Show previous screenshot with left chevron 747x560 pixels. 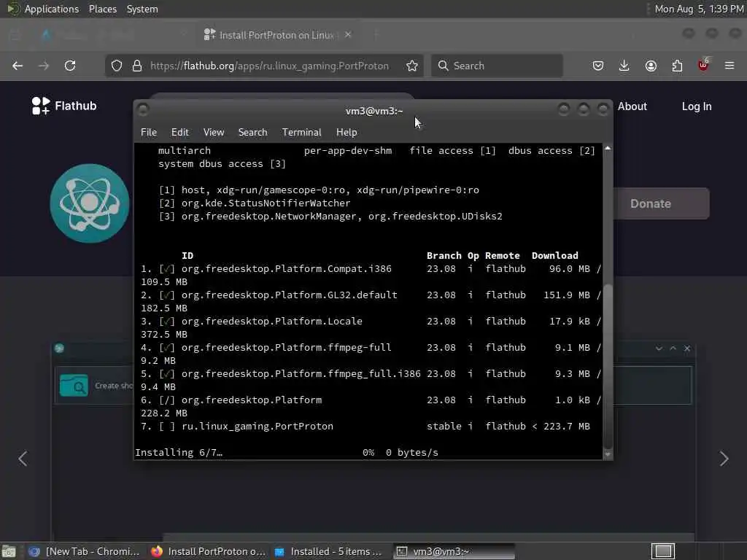(x=23, y=459)
